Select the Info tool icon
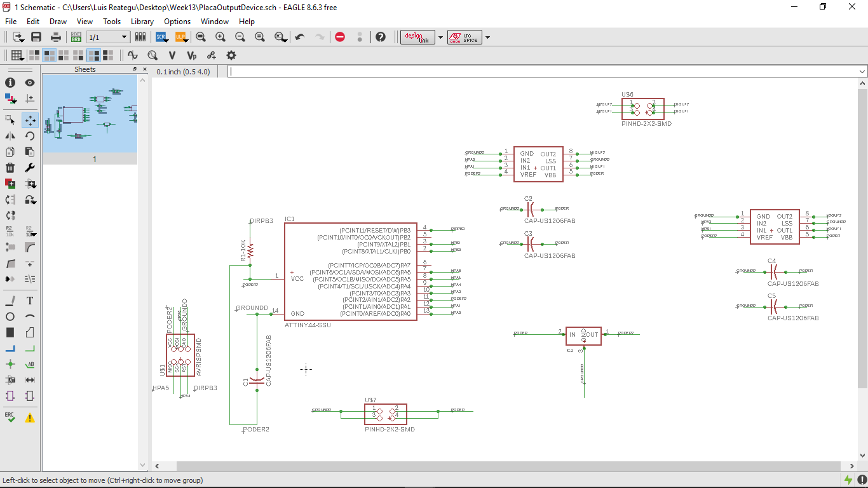Screen dimensions: 868x488 pyautogui.click(x=10, y=83)
